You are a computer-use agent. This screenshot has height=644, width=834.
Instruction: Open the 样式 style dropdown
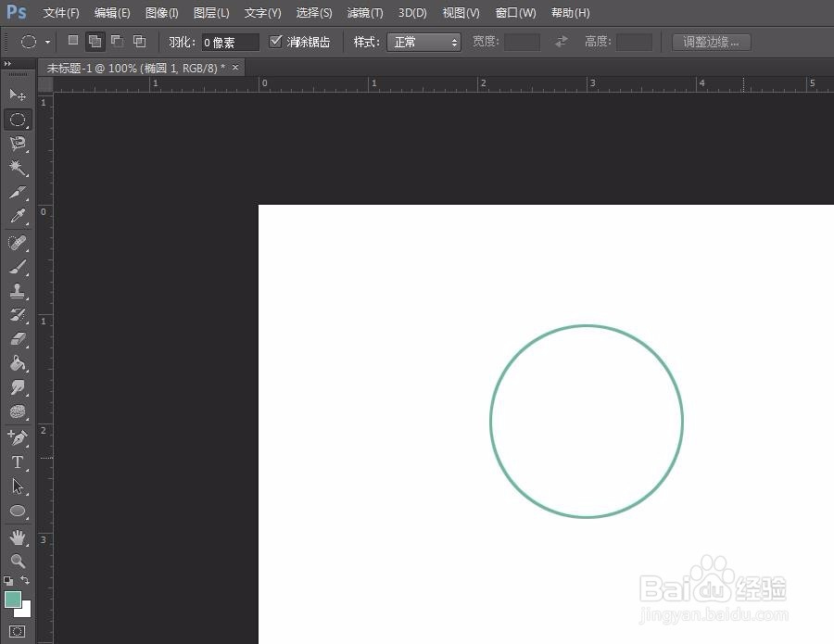(x=423, y=42)
